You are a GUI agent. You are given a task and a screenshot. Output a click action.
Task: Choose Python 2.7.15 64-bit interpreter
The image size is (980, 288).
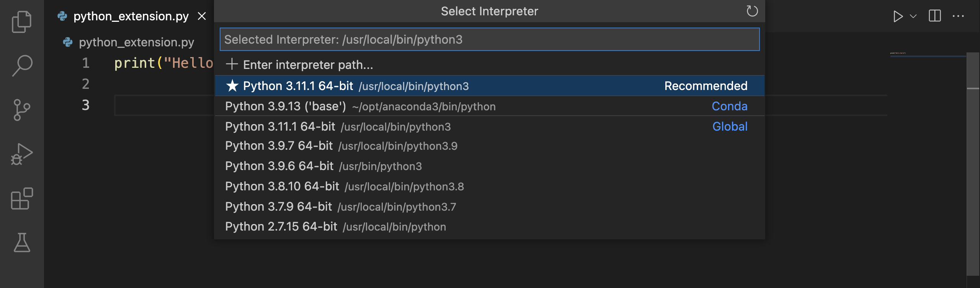coord(490,227)
